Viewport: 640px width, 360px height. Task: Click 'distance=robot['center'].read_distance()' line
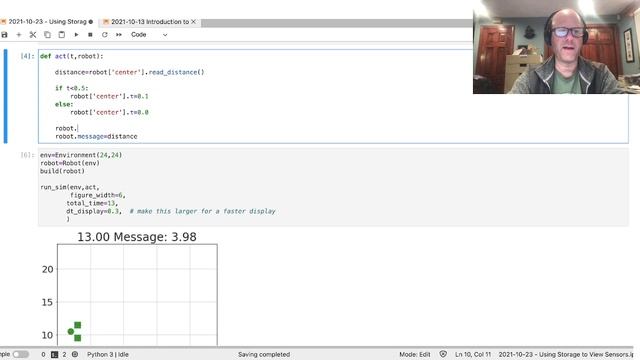(129, 72)
